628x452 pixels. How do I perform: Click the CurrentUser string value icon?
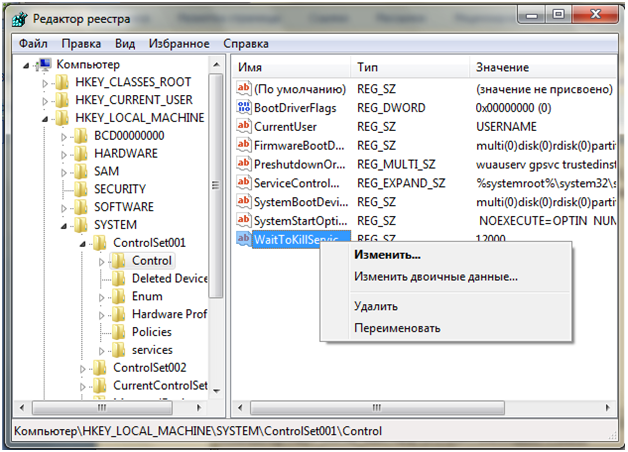pos(243,127)
